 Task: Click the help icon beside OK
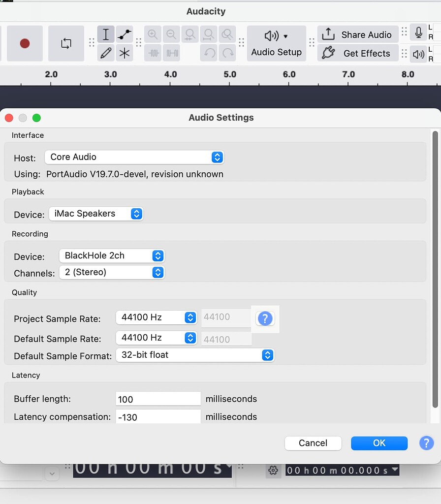[x=427, y=443]
